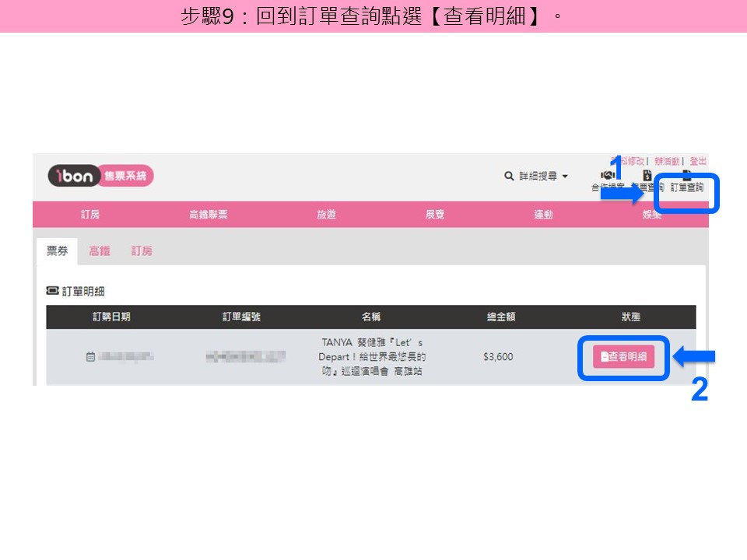Switch to the 票券 tab
The height and width of the screenshot is (560, 747).
tap(57, 251)
